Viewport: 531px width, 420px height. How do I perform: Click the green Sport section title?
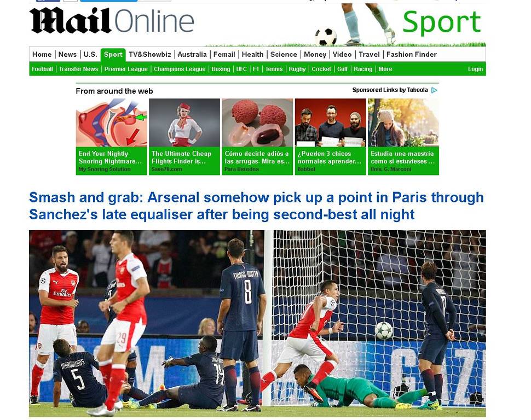click(442, 23)
